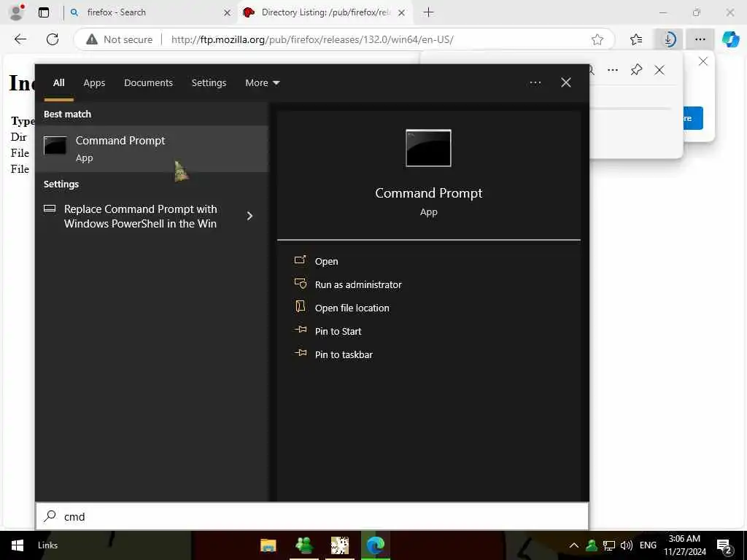Open Downloads panel more options ellipsis

(613, 71)
